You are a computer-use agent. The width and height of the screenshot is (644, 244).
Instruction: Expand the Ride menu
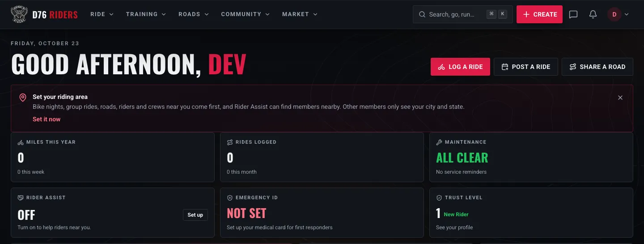102,14
